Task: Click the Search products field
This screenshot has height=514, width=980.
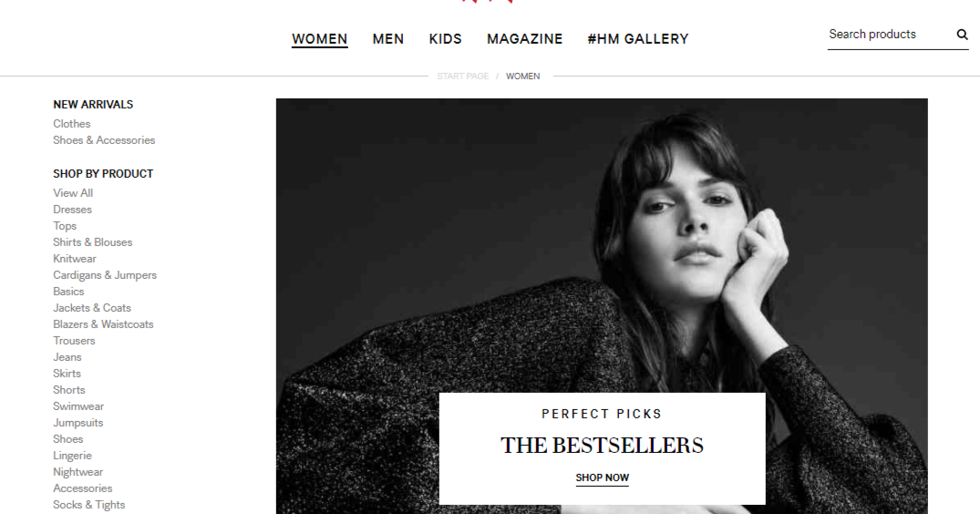Action: tap(890, 35)
